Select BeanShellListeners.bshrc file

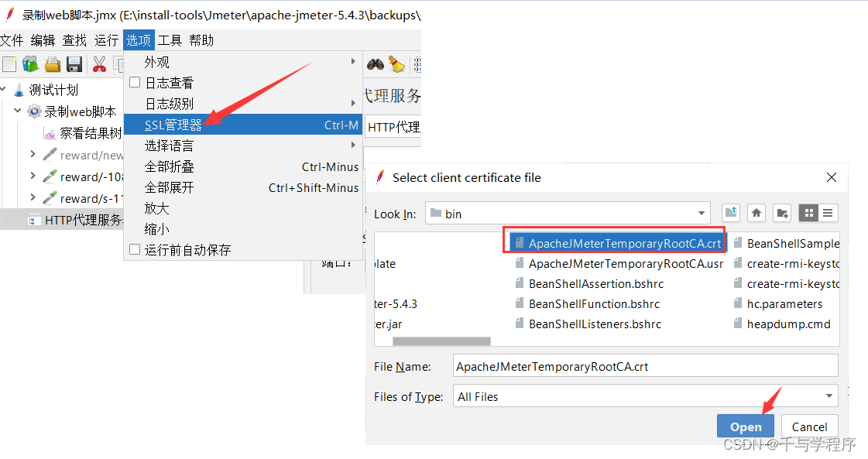click(588, 324)
